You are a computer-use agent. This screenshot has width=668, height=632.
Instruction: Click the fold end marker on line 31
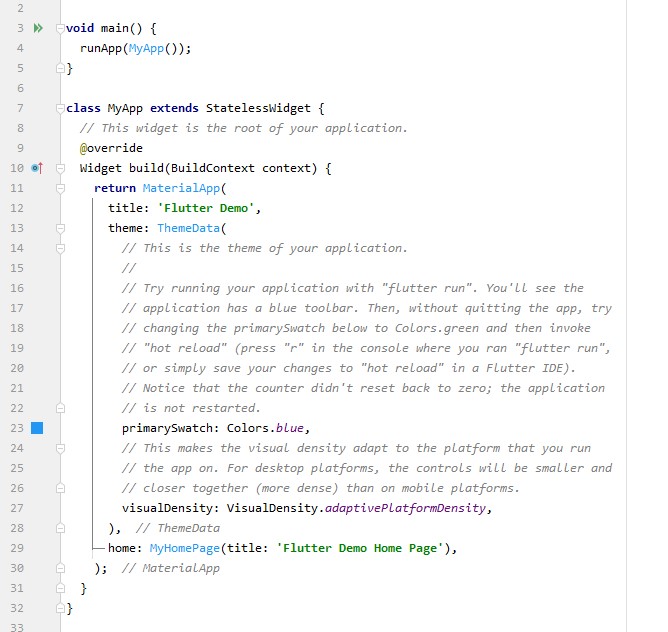(x=60, y=588)
